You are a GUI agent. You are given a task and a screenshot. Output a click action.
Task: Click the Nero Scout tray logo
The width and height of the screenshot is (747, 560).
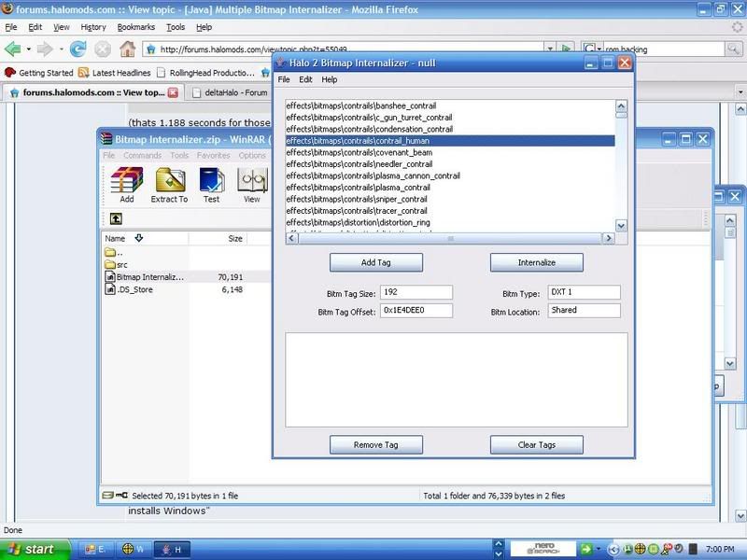tap(543, 549)
